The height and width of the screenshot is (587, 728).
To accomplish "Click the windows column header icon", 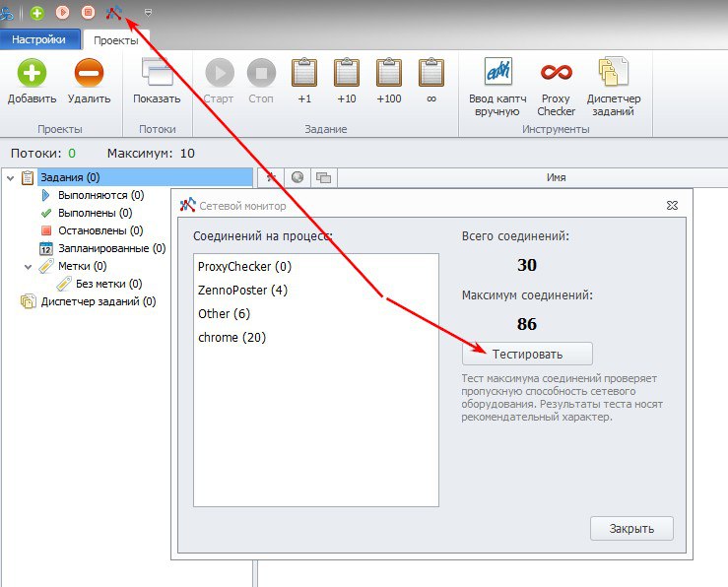I will point(323,177).
